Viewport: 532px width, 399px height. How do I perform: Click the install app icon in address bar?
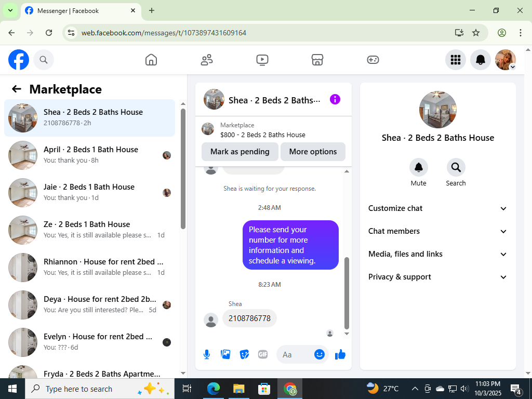[x=459, y=33]
